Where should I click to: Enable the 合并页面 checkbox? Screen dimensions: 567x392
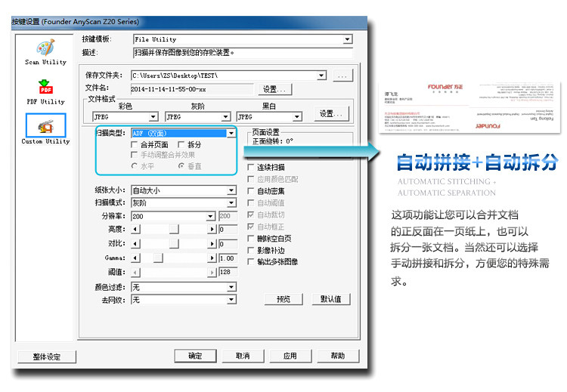click(134, 145)
